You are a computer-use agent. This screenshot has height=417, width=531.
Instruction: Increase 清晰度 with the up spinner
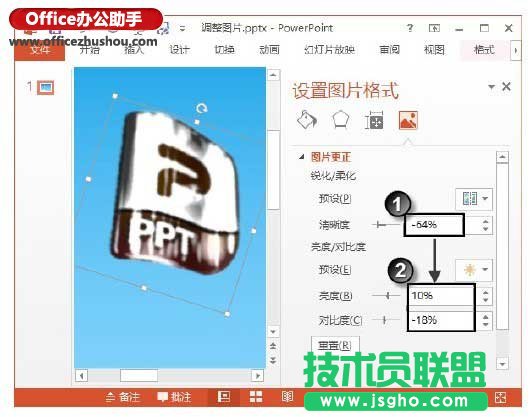click(x=486, y=221)
